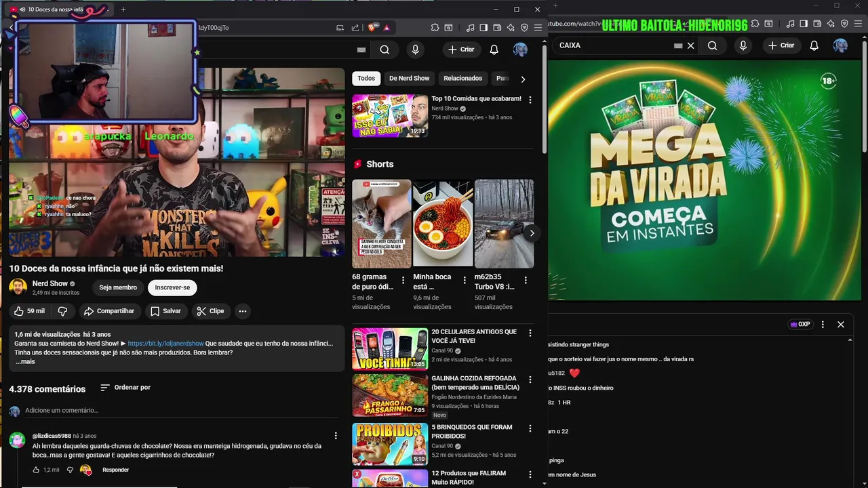Open options for Galinha Cozida Refogada video
The height and width of the screenshot is (488, 868).
pos(530,380)
